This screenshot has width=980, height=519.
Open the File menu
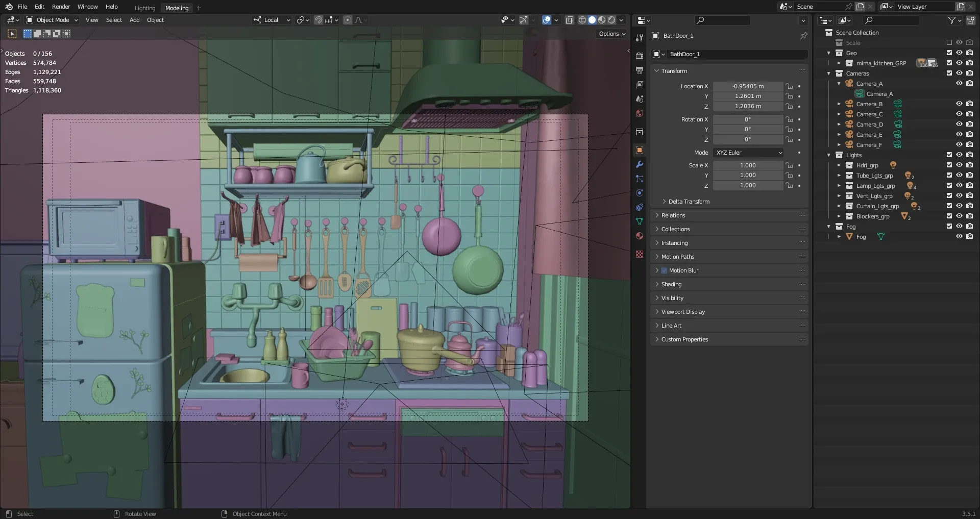click(x=22, y=7)
